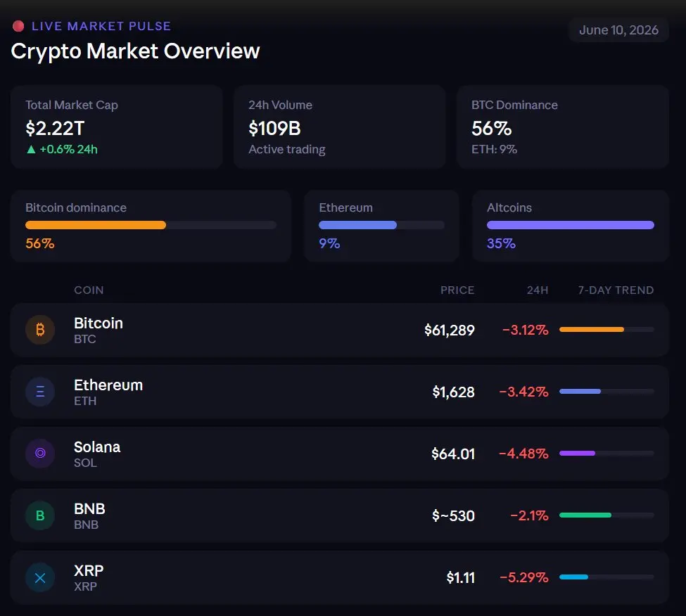Click Ethereum price $1,628
Viewport: 686px width, 616px height.
click(x=453, y=392)
